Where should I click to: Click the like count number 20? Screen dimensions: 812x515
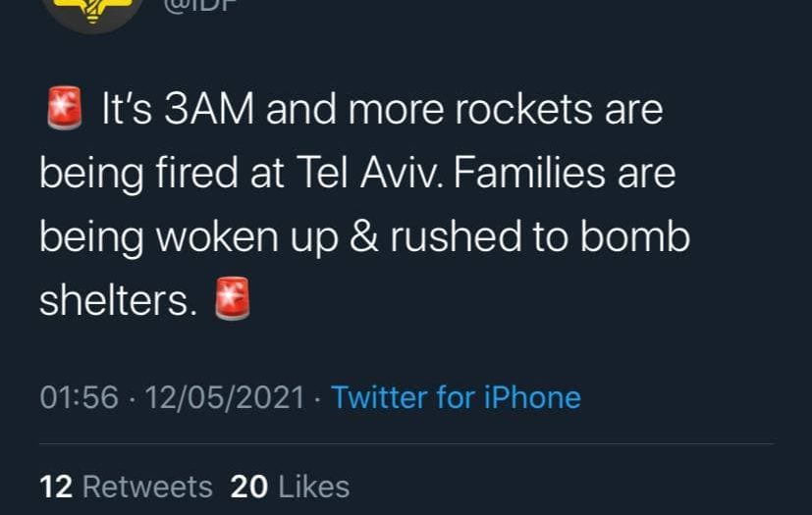click(248, 487)
